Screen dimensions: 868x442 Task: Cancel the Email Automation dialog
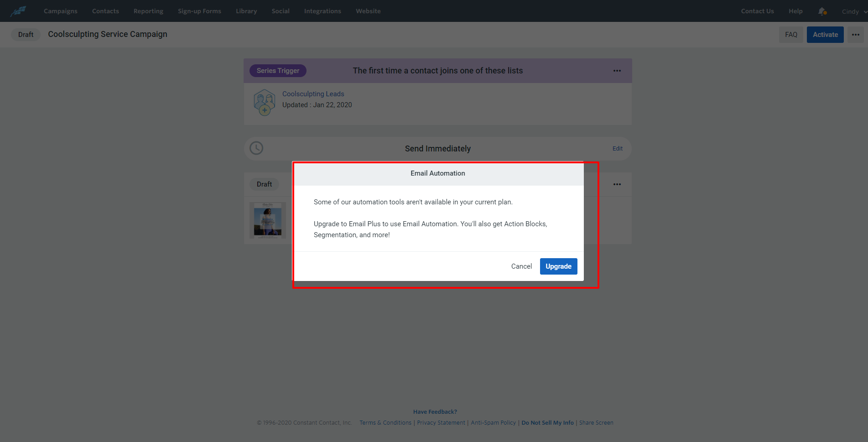click(521, 266)
